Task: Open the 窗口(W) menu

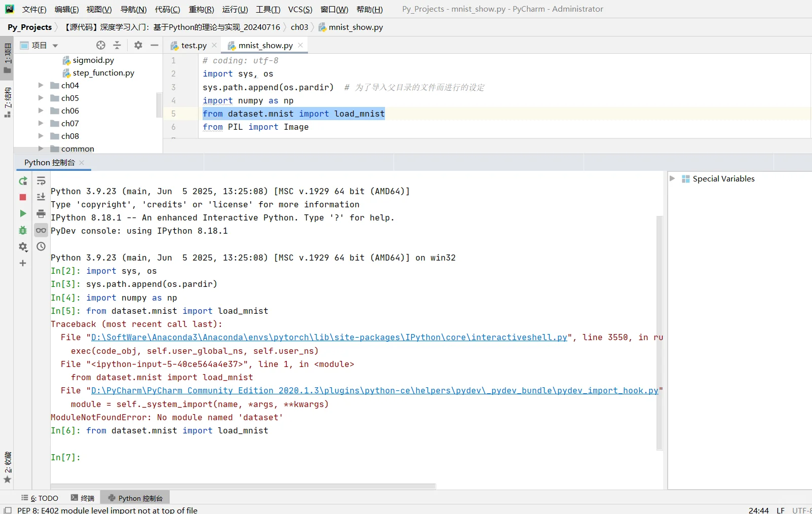Action: (334, 9)
